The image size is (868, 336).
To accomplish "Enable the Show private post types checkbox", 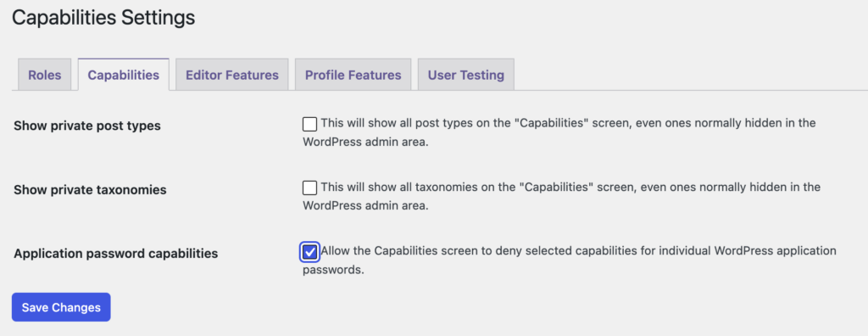I will click(x=310, y=124).
